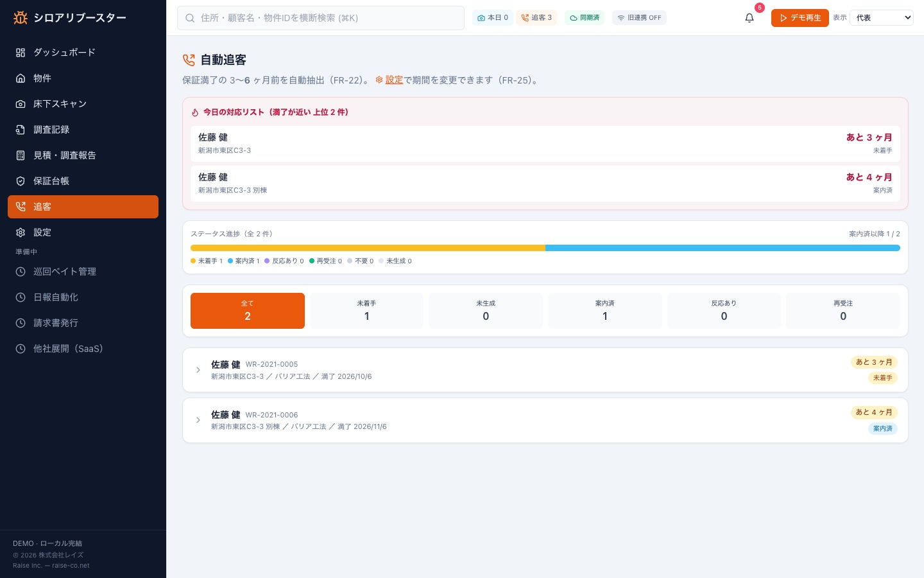Click the デモ再生 button
The image size is (924, 578).
pyautogui.click(x=800, y=18)
